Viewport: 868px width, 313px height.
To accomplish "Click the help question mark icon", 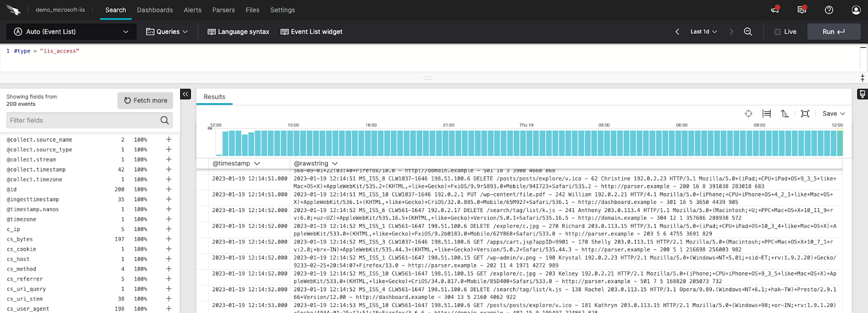I will coord(829,10).
